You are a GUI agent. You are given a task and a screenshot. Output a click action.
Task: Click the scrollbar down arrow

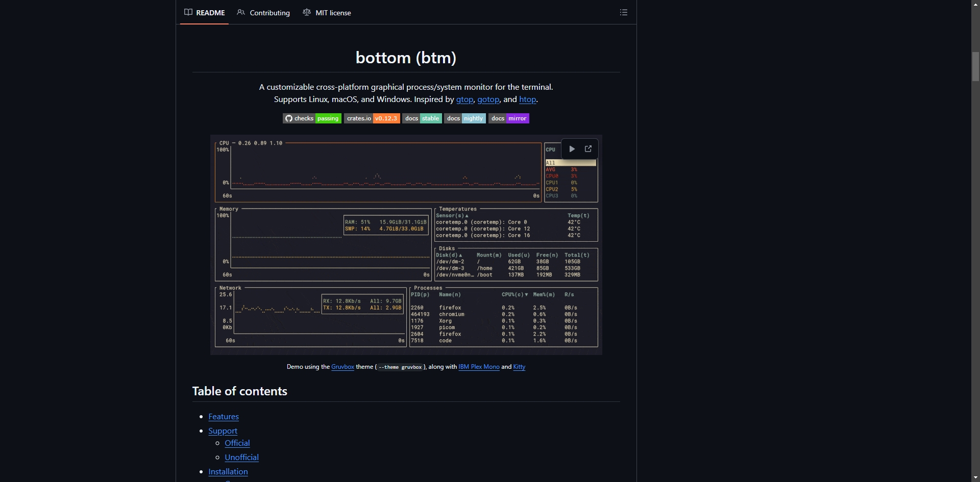975,477
